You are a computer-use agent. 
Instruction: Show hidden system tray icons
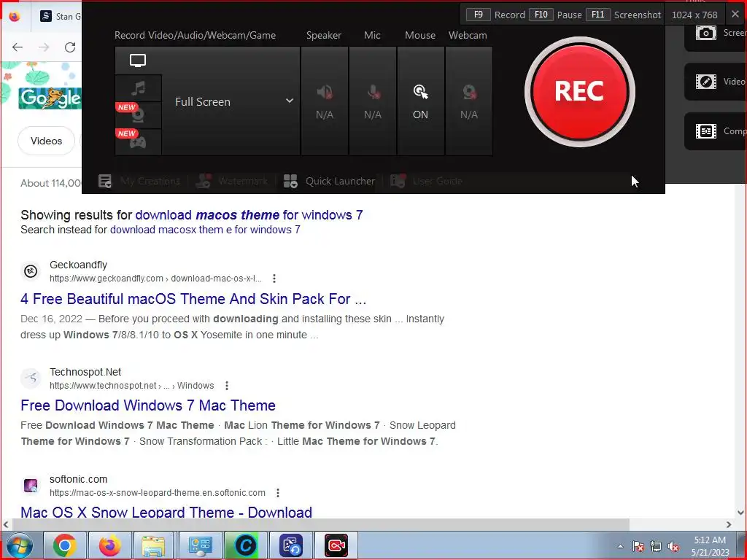click(x=620, y=546)
